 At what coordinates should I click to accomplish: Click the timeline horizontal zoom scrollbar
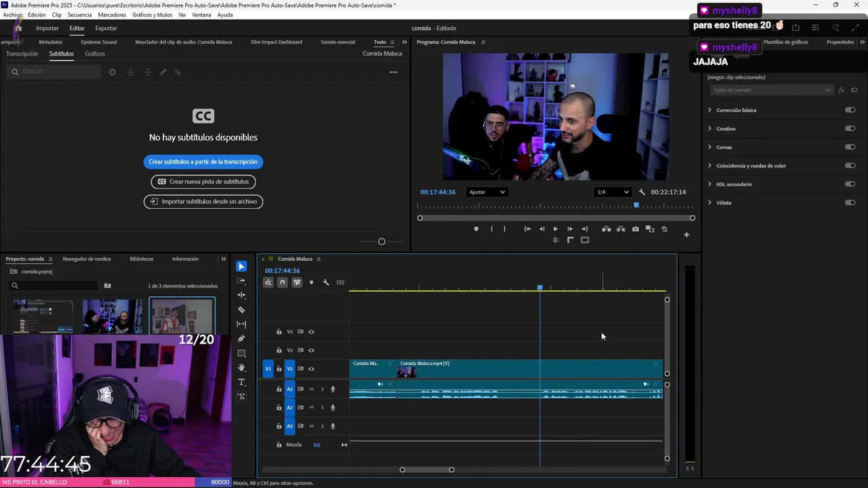(x=427, y=470)
